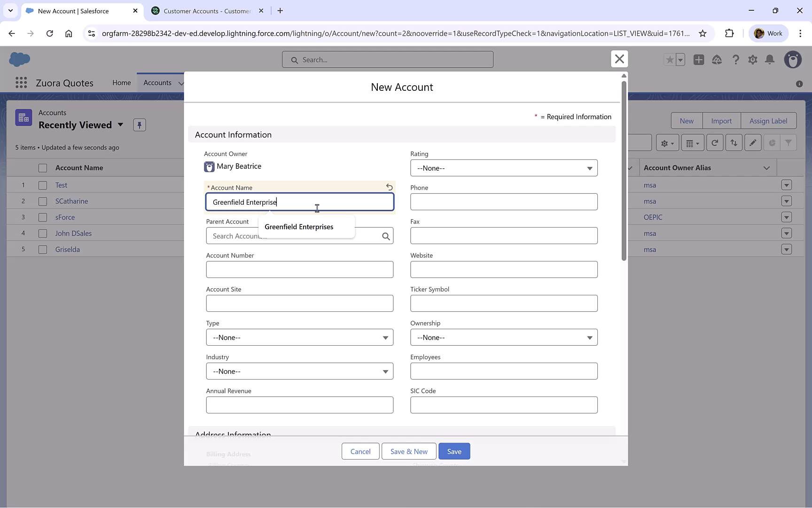Screen dimensions: 812x508
Task: Check the row checkbox for Griselda
Action: tap(42, 249)
